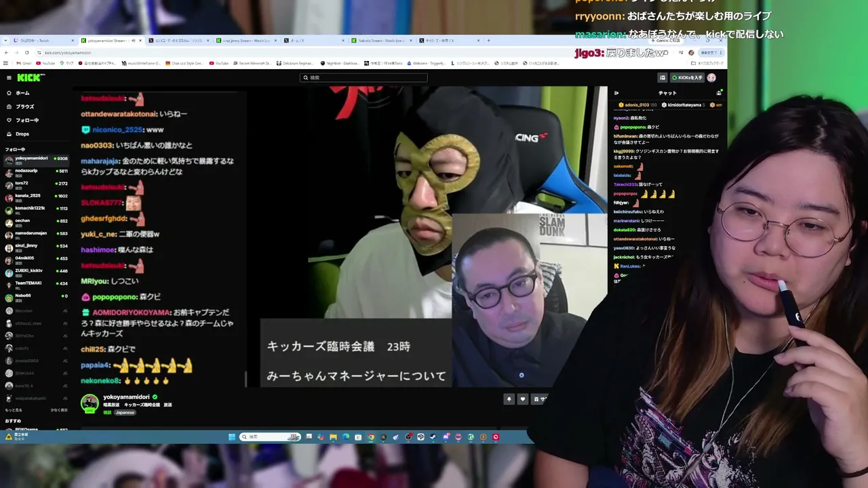The width and height of the screenshot is (868, 488).
Task: Click the KICKsを入手 button
Action: click(687, 78)
